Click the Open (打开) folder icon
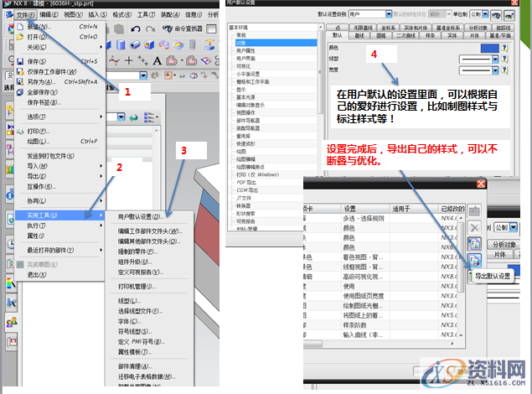532x394 pixels. (20, 37)
